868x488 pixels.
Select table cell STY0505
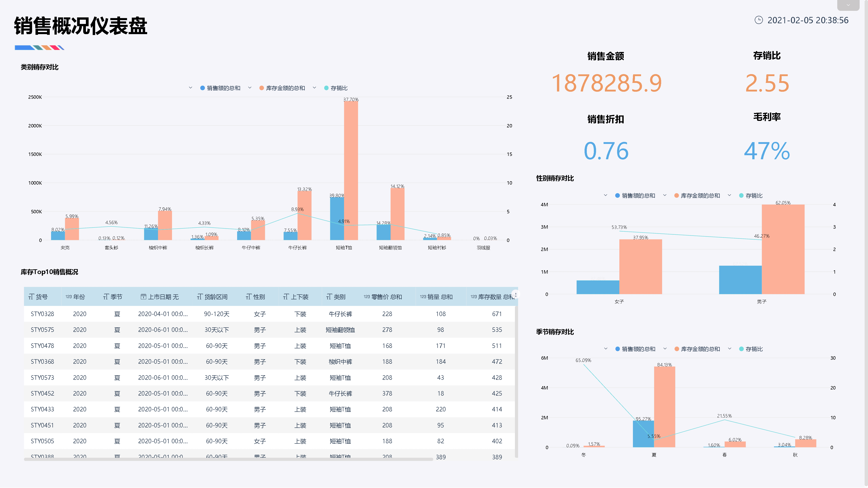42,441
